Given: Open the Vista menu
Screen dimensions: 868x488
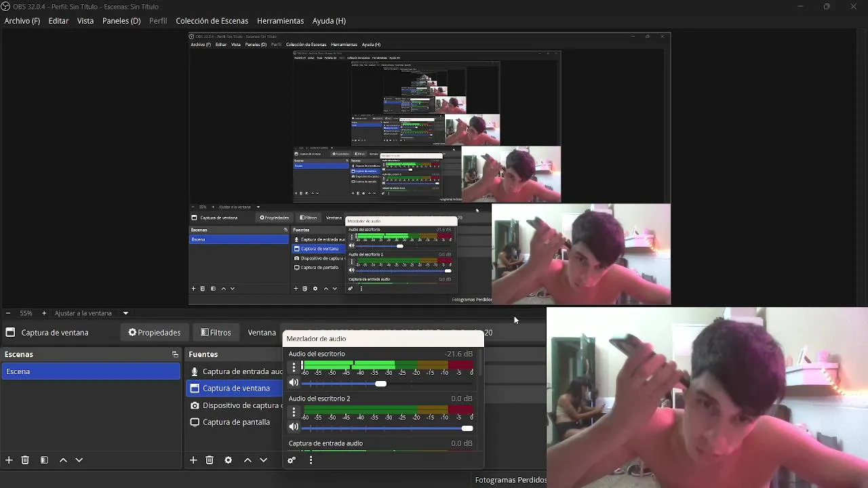Looking at the screenshot, I should (x=85, y=21).
